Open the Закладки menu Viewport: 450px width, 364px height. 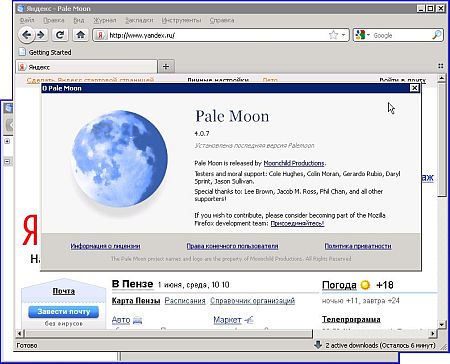tap(139, 20)
